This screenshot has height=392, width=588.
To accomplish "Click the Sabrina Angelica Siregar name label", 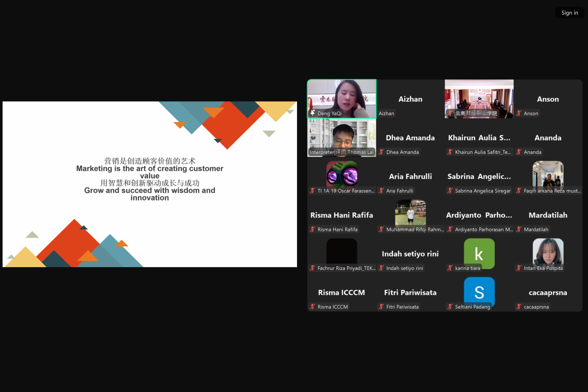I will (483, 191).
